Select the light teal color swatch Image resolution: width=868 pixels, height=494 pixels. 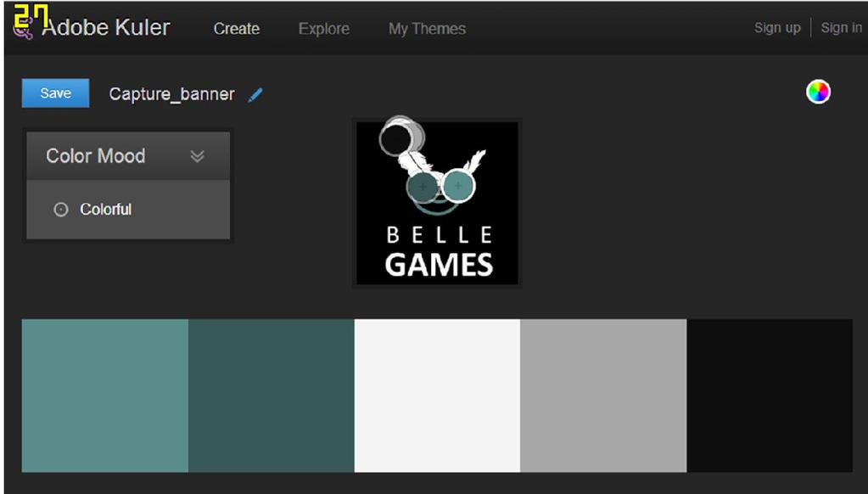[x=105, y=396]
